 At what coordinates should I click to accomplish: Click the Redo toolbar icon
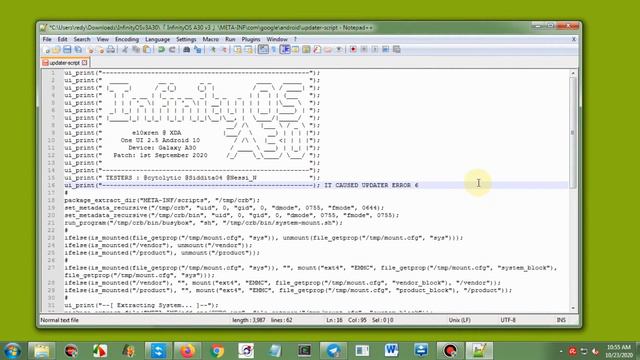172,50
